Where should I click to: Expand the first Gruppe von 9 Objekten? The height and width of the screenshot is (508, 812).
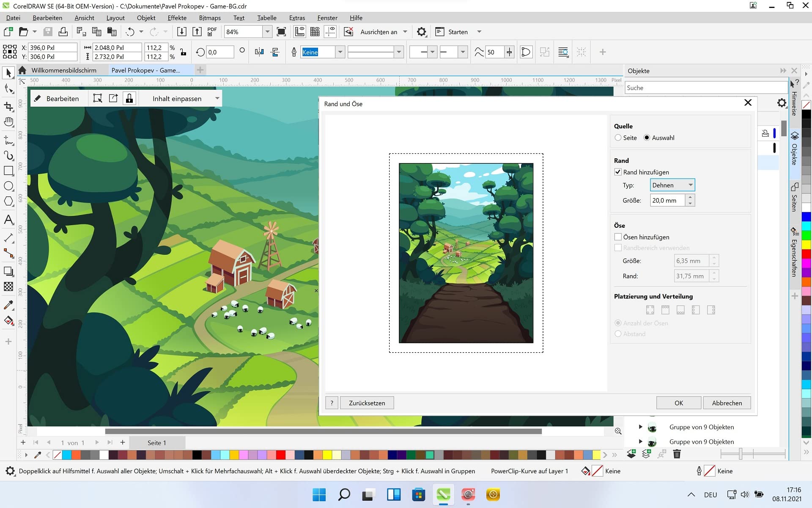point(640,427)
